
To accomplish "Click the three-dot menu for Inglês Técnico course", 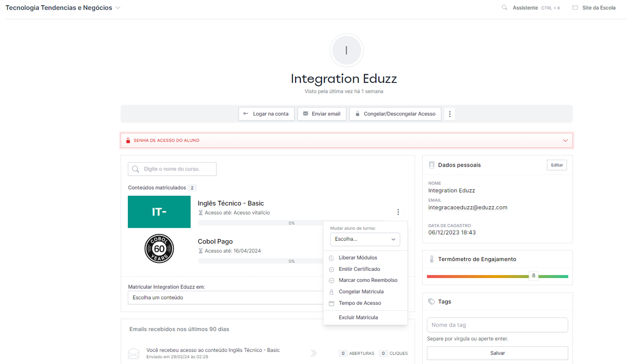I will point(398,212).
